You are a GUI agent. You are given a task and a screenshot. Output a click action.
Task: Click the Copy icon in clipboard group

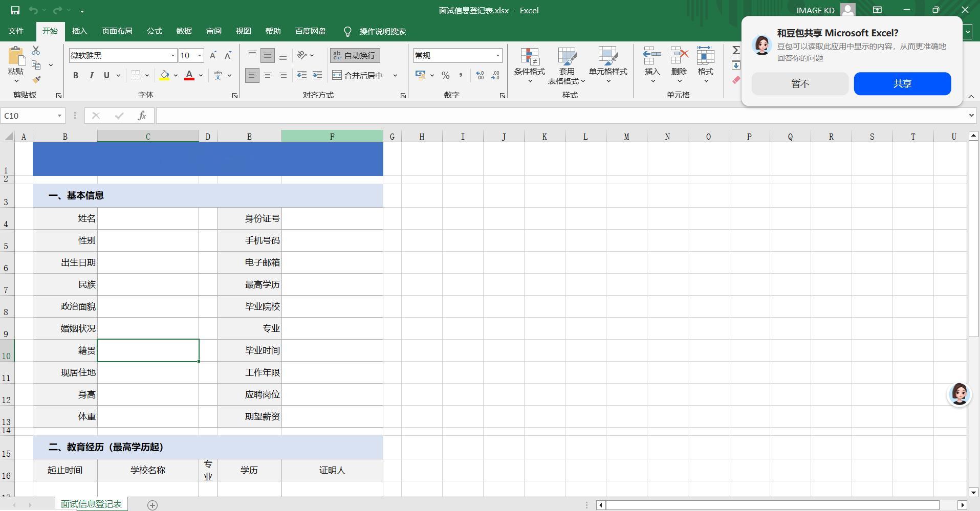click(36, 65)
